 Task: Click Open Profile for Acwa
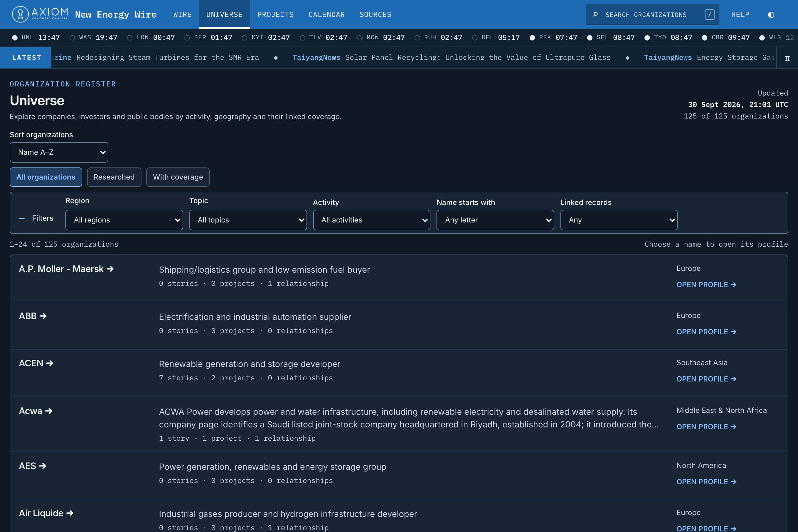[706, 427]
